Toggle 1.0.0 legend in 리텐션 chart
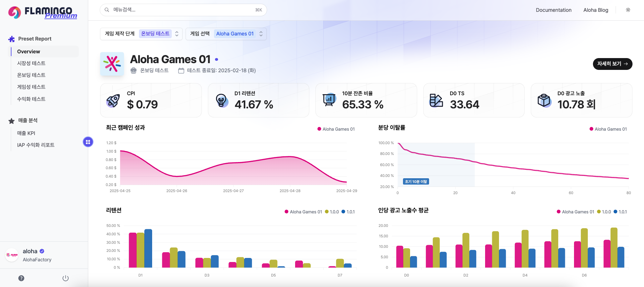Viewport: 644px width, 287px height. click(332, 212)
